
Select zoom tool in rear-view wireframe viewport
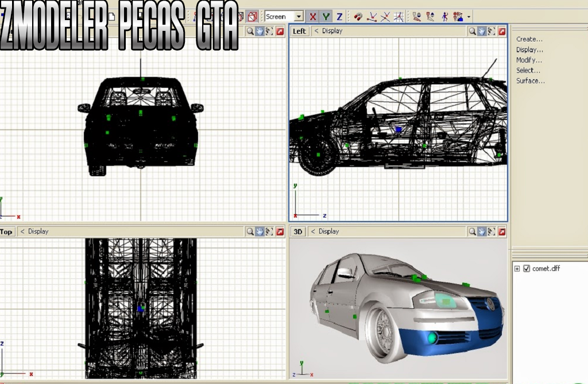[x=250, y=32]
